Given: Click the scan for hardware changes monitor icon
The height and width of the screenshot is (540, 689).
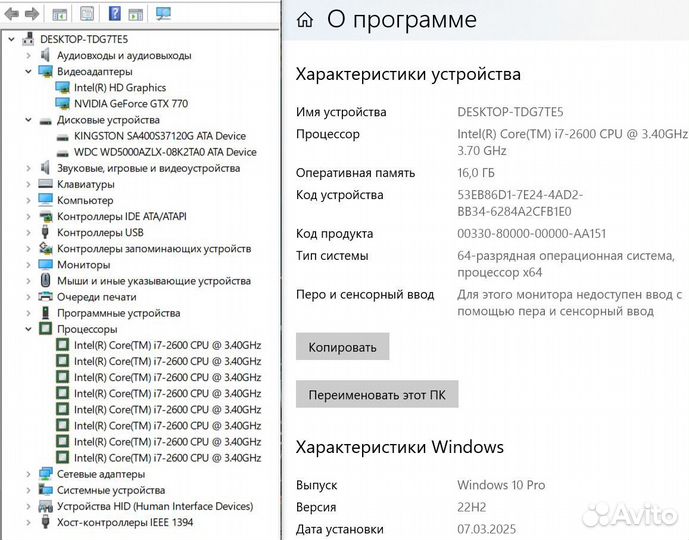Looking at the screenshot, I should 163,14.
